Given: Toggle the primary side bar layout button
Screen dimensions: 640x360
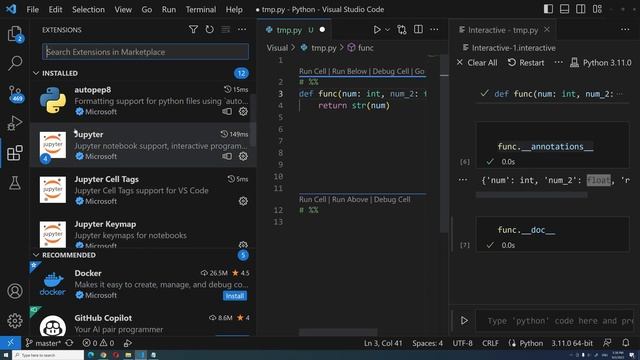Looking at the screenshot, I should click(548, 9).
